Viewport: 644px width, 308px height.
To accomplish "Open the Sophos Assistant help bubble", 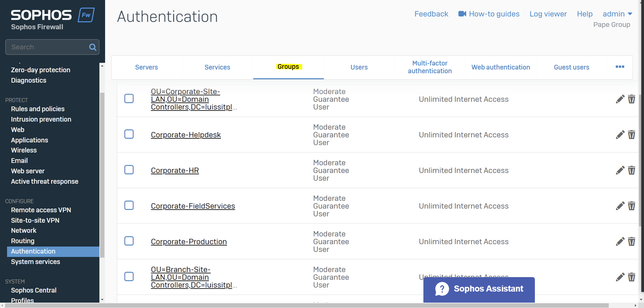I will click(479, 289).
